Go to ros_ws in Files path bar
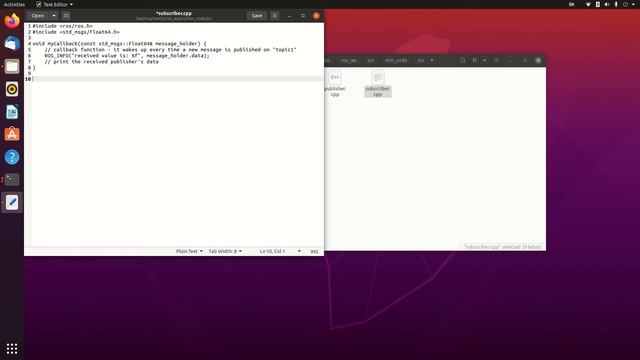The height and width of the screenshot is (360, 640). (x=348, y=60)
